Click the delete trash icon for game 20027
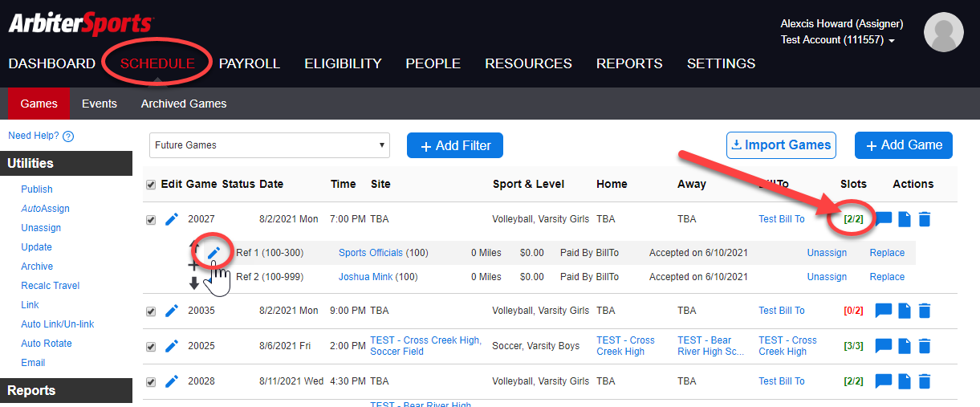 tap(925, 219)
